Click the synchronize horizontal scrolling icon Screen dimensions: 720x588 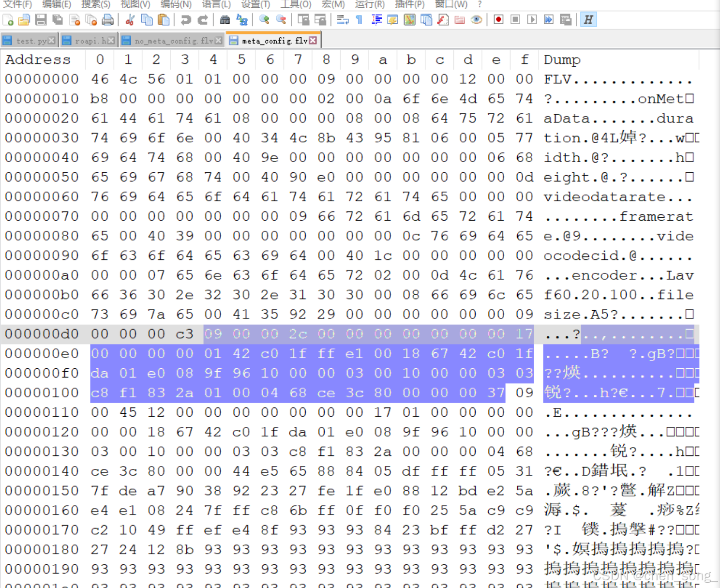[x=320, y=20]
